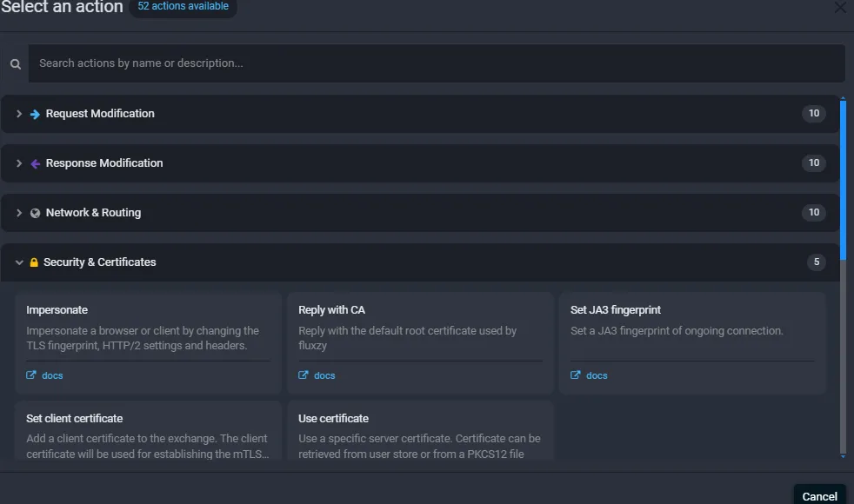Open the Response Modification category header
Viewport: 854px width, 504px height.
(x=420, y=163)
